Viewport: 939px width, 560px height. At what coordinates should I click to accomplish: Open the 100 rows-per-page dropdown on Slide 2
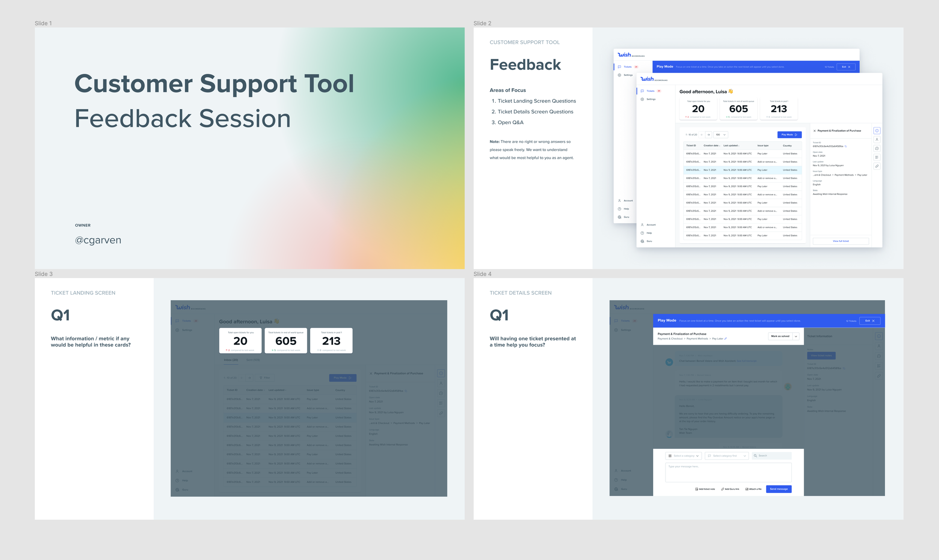(720, 135)
